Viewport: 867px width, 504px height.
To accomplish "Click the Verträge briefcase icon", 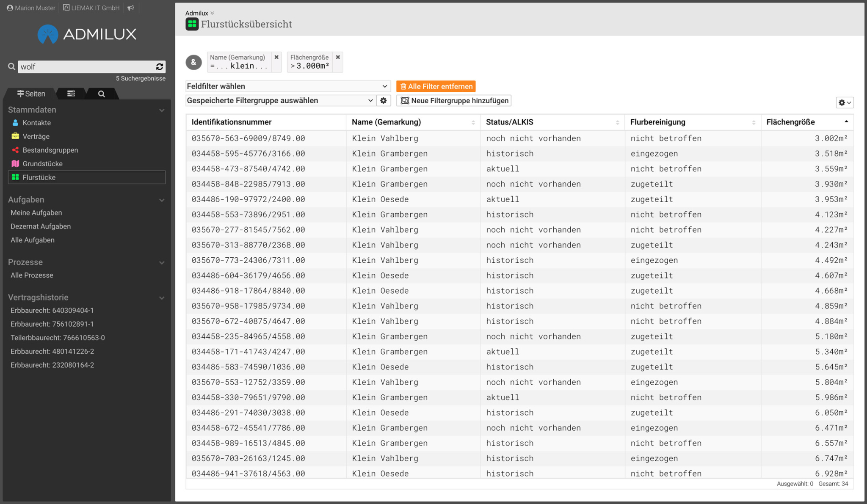I will [x=15, y=136].
